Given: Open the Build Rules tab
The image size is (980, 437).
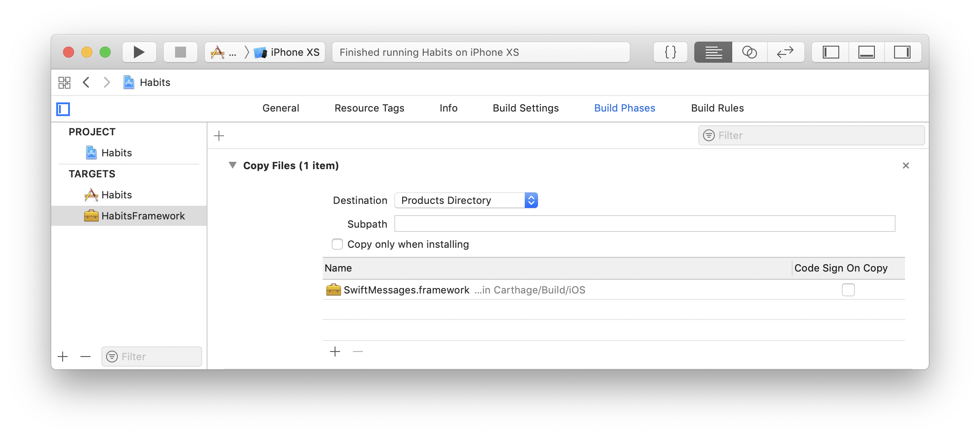Looking at the screenshot, I should point(717,108).
